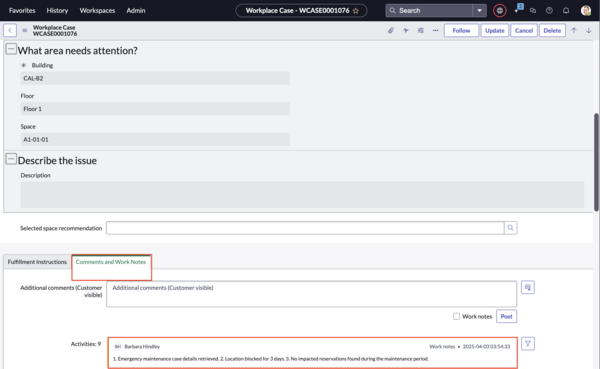Image resolution: width=600 pixels, height=369 pixels.
Task: Click the Cancel button
Action: pos(523,30)
